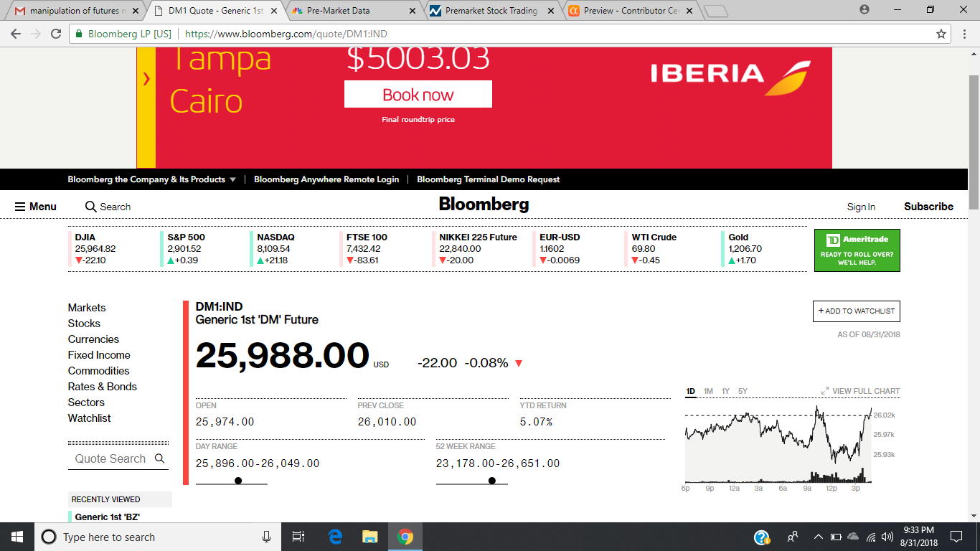Image resolution: width=980 pixels, height=551 pixels.
Task: Open File Explorer from the taskbar
Action: coord(370,537)
